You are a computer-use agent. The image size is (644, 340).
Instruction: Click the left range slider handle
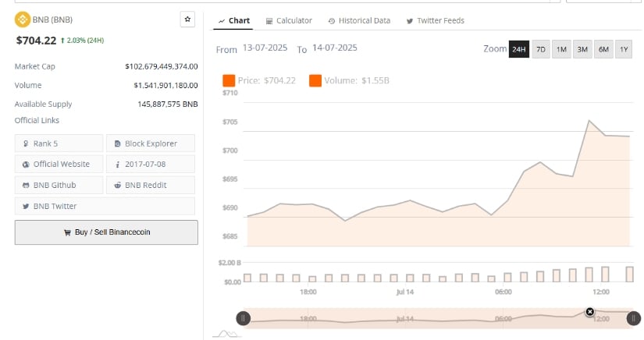pyautogui.click(x=244, y=318)
